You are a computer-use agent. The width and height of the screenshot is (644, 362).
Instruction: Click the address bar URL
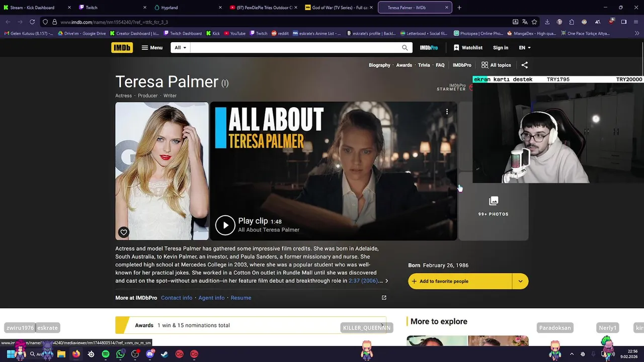(114, 22)
